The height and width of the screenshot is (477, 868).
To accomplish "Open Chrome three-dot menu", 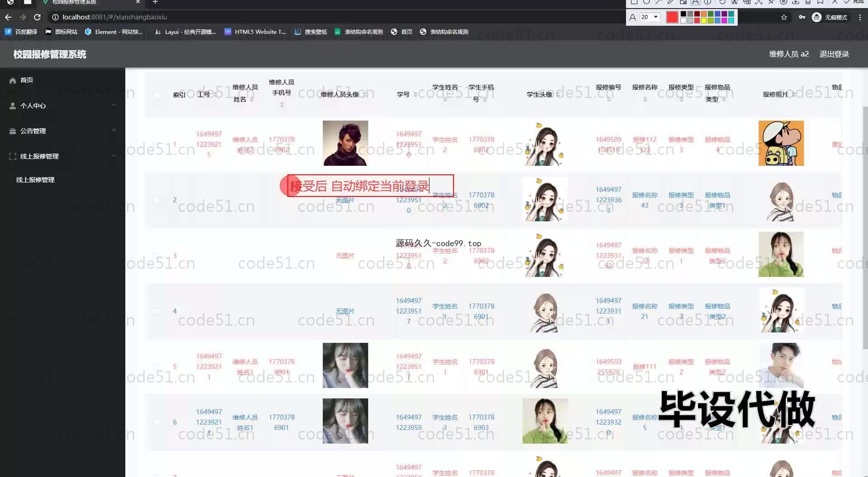I will (x=859, y=17).
